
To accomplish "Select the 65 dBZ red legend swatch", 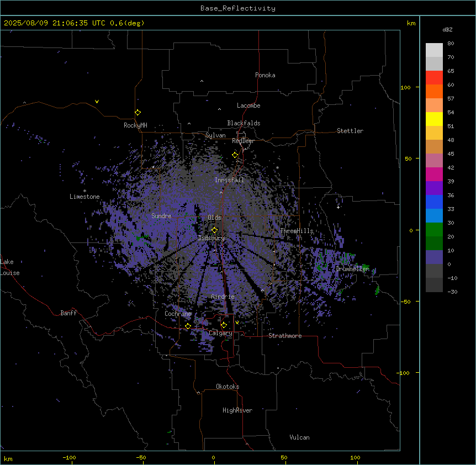I will (434, 78).
